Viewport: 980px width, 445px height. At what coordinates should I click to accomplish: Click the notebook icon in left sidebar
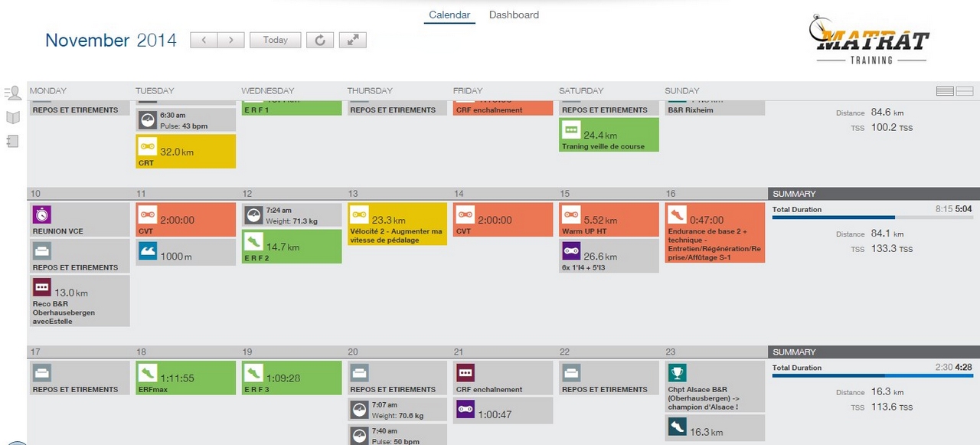[12, 142]
